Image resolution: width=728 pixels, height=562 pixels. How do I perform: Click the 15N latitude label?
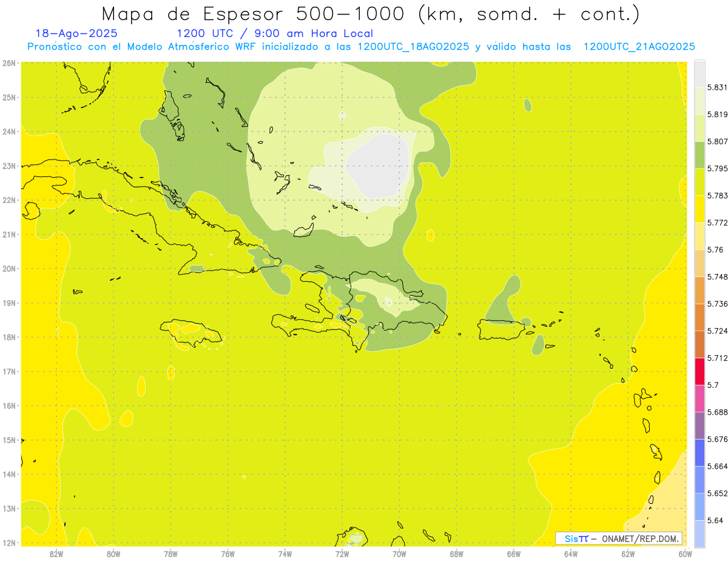8,440
